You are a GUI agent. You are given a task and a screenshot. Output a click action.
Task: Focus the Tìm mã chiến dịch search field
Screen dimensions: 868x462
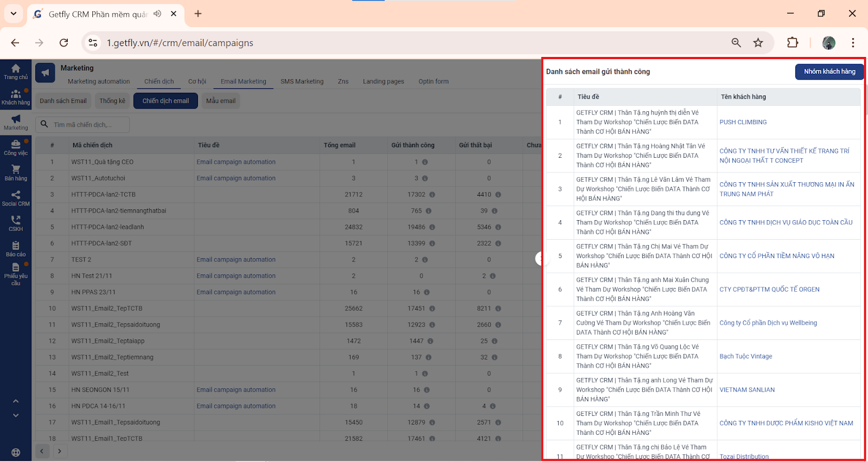pos(82,125)
